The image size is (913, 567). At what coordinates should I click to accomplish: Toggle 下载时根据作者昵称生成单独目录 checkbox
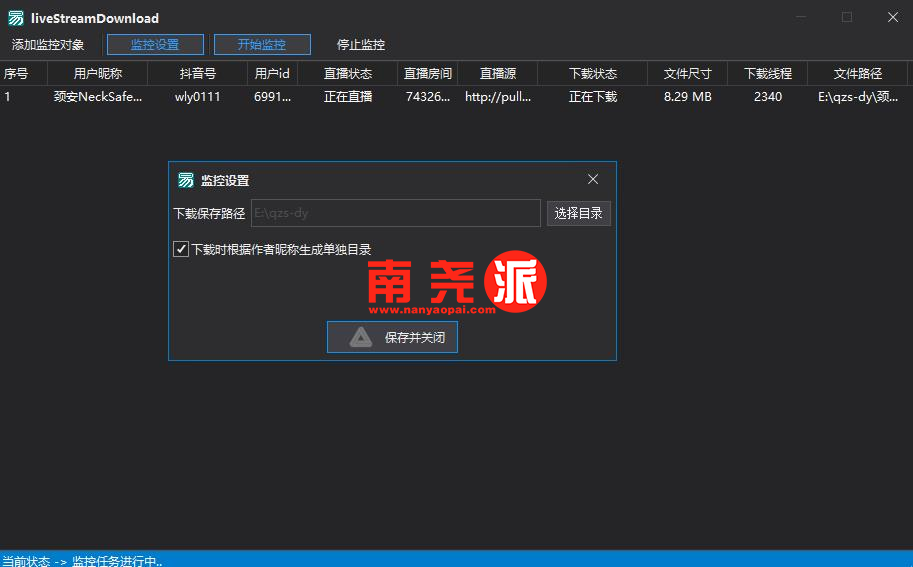(x=181, y=249)
